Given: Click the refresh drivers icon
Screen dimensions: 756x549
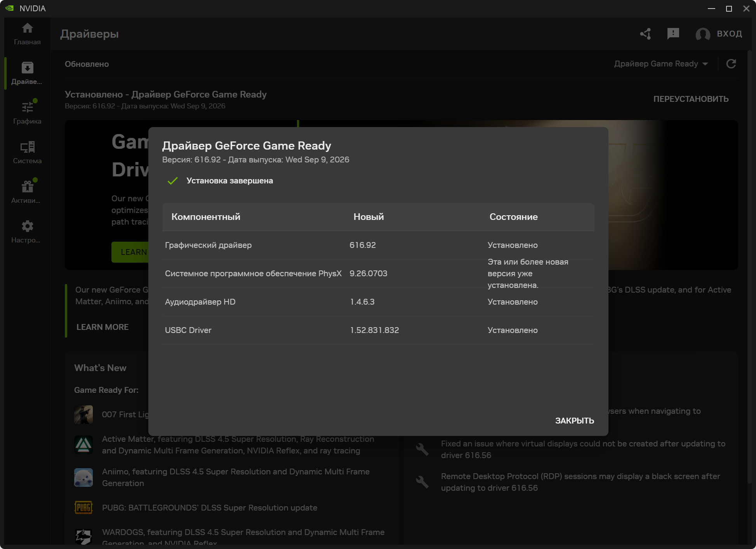Looking at the screenshot, I should [x=731, y=64].
